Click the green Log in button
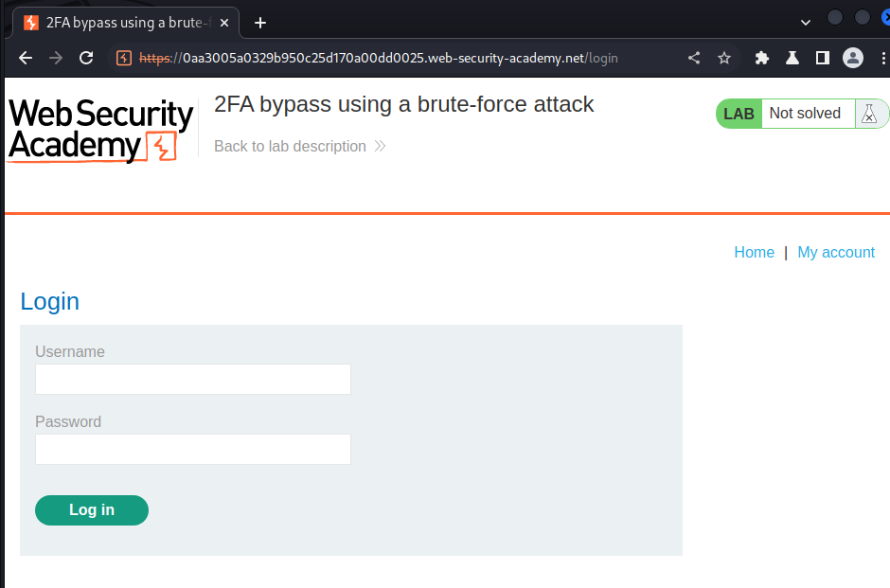The width and height of the screenshot is (890, 588). click(x=92, y=510)
